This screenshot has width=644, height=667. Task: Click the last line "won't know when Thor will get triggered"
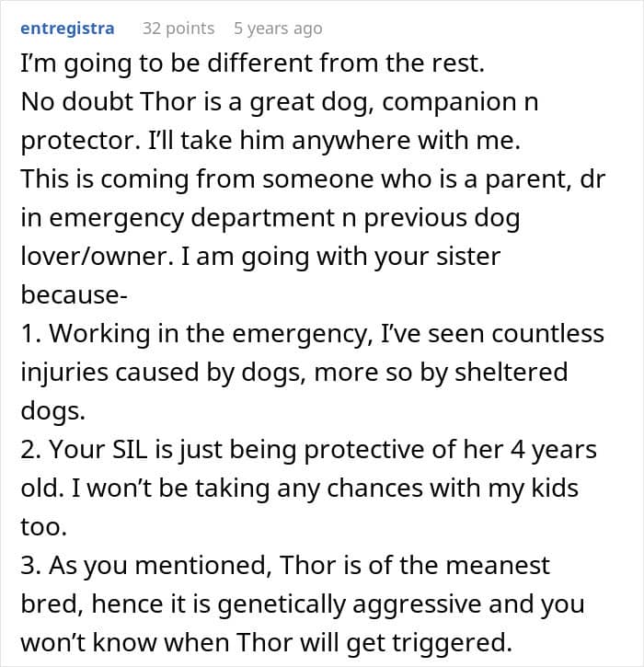point(266,643)
